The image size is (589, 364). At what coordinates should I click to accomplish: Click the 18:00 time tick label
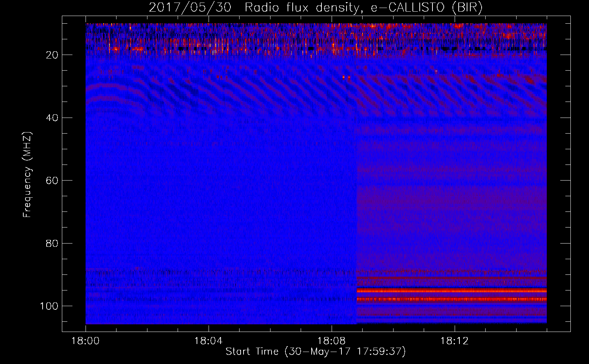(86, 341)
